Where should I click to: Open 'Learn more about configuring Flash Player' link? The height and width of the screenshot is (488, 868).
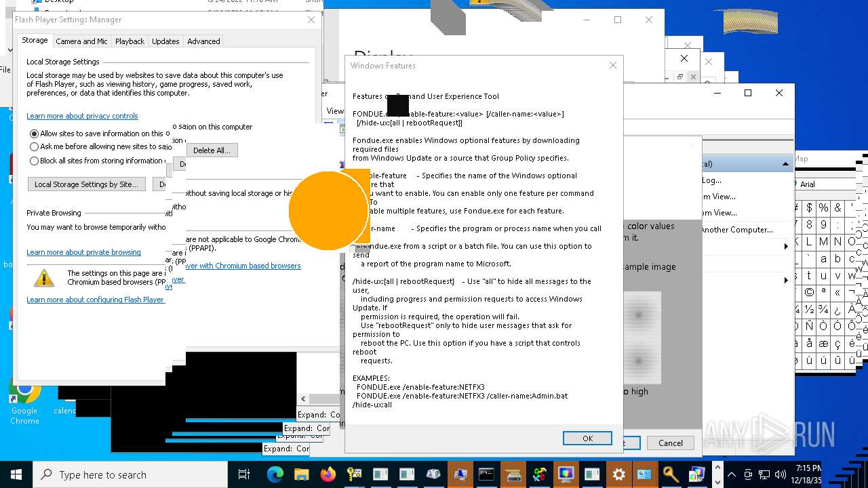point(96,300)
